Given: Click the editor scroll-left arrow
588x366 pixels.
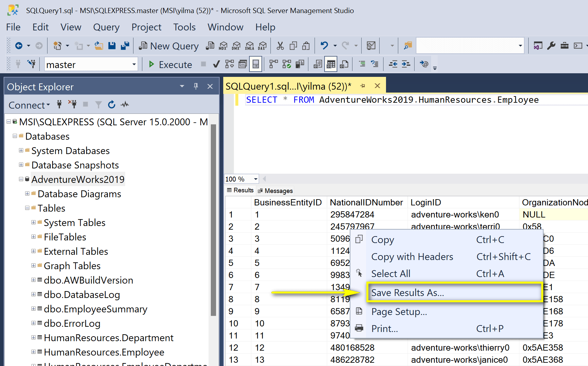Looking at the screenshot, I should pos(264,179).
